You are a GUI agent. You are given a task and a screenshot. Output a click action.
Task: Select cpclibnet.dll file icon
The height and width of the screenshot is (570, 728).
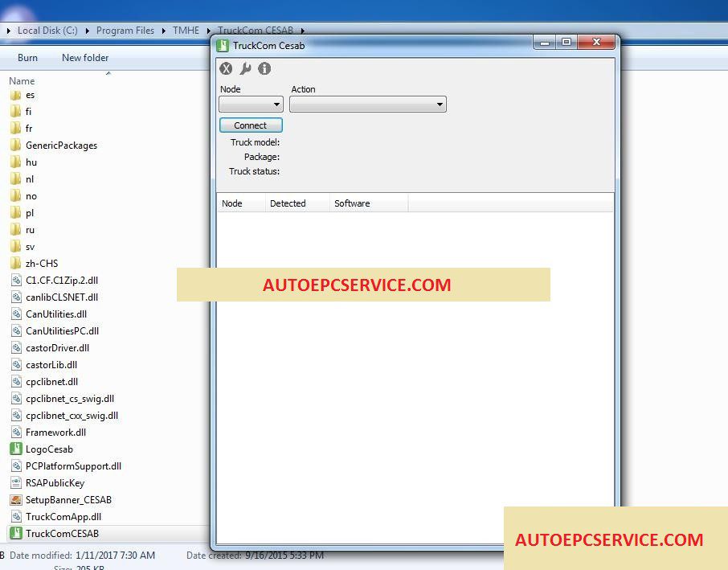(x=16, y=382)
